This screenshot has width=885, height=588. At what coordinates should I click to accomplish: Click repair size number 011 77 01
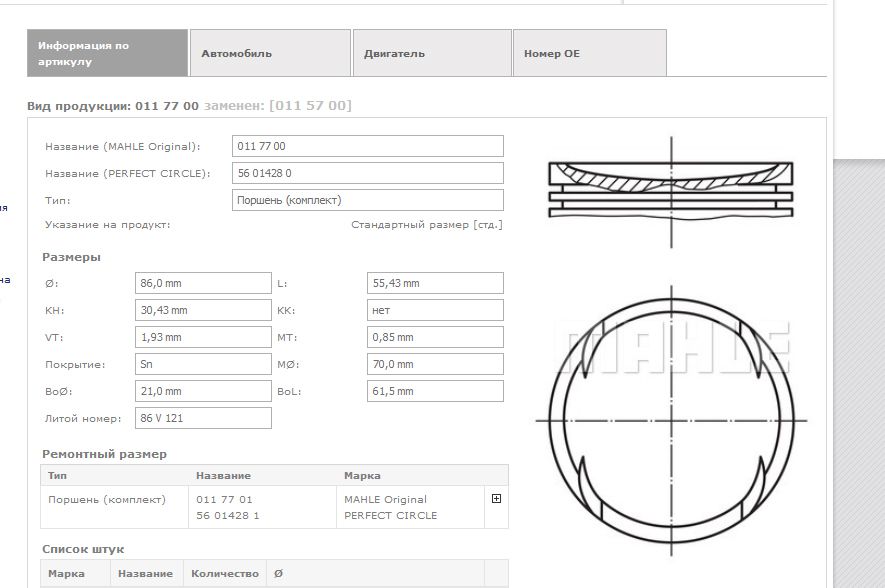click(224, 499)
